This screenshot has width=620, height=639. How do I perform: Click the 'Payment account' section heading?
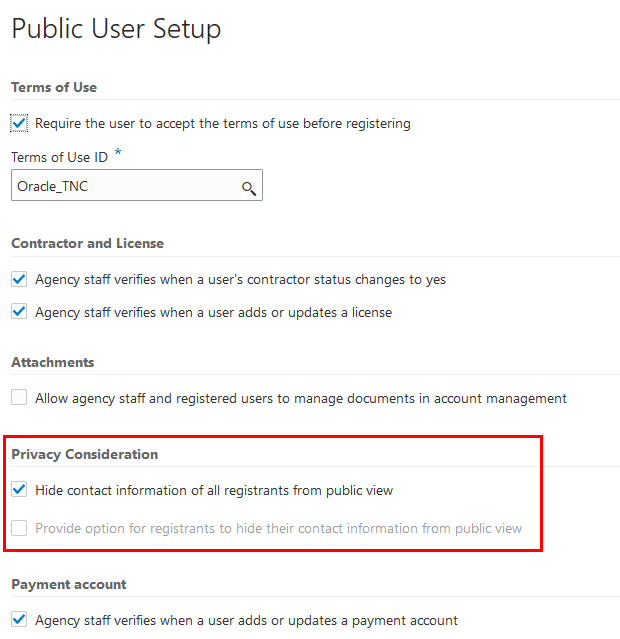click(69, 584)
